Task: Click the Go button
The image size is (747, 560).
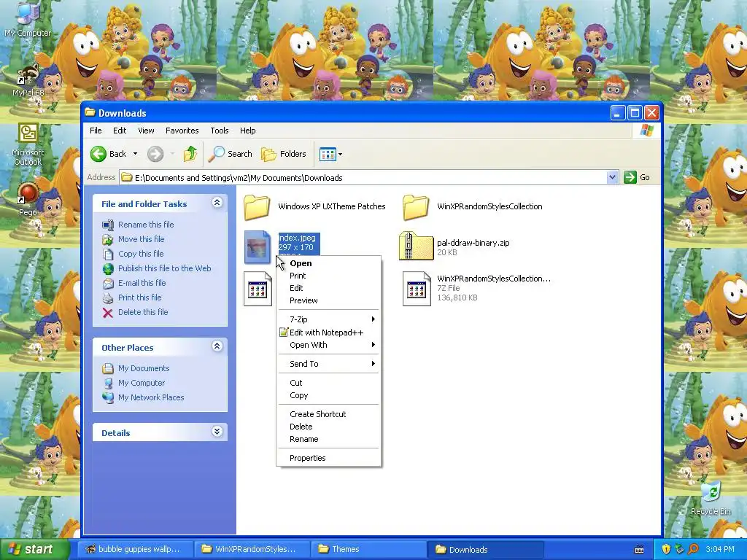Action: pyautogui.click(x=637, y=178)
